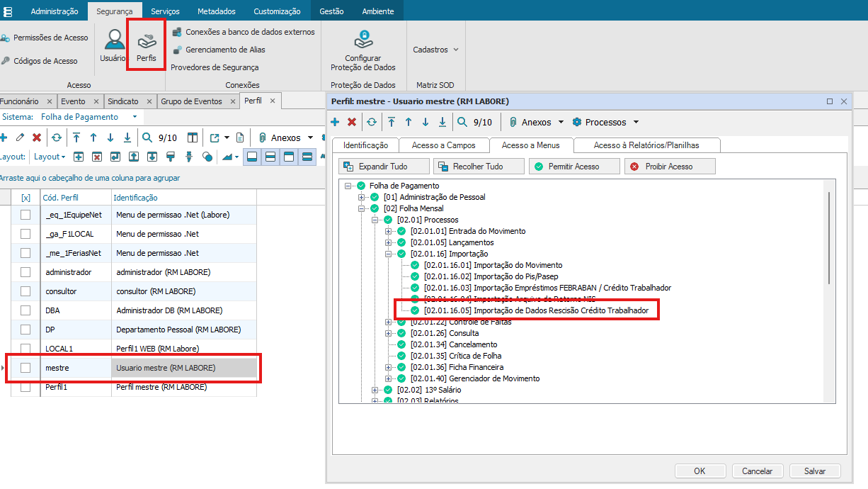Click the red delete X in the mestre dialog toolbar
Viewport: 868px width, 489px height.
352,122
